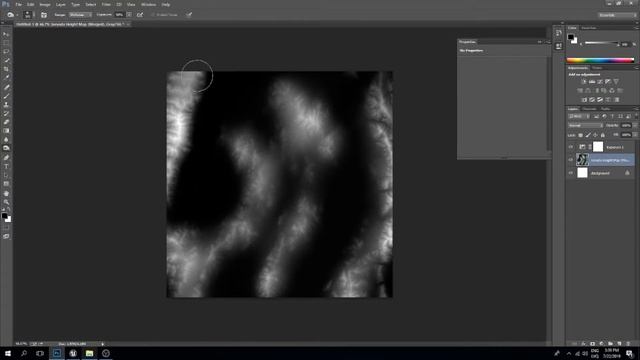
Task: Select the Brush tool
Action: coord(6,96)
